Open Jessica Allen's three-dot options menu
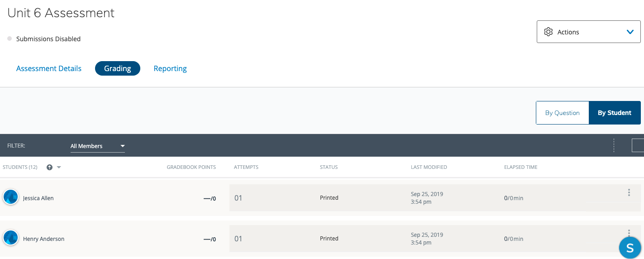Image resolution: width=644 pixels, height=259 pixels. click(629, 193)
